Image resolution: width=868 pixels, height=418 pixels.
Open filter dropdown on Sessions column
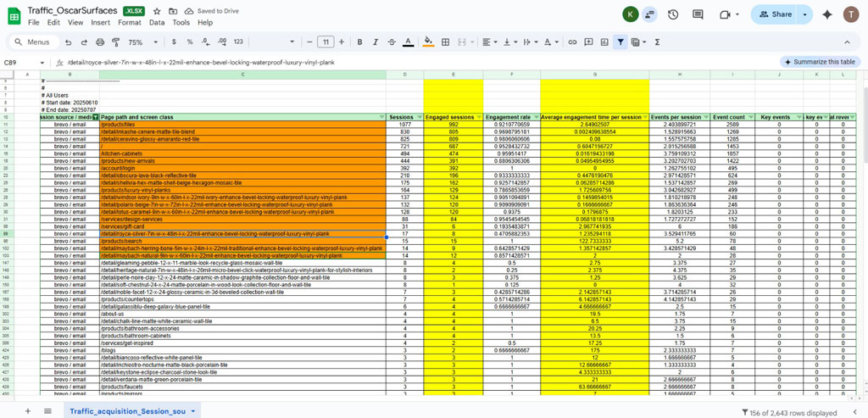click(x=419, y=117)
